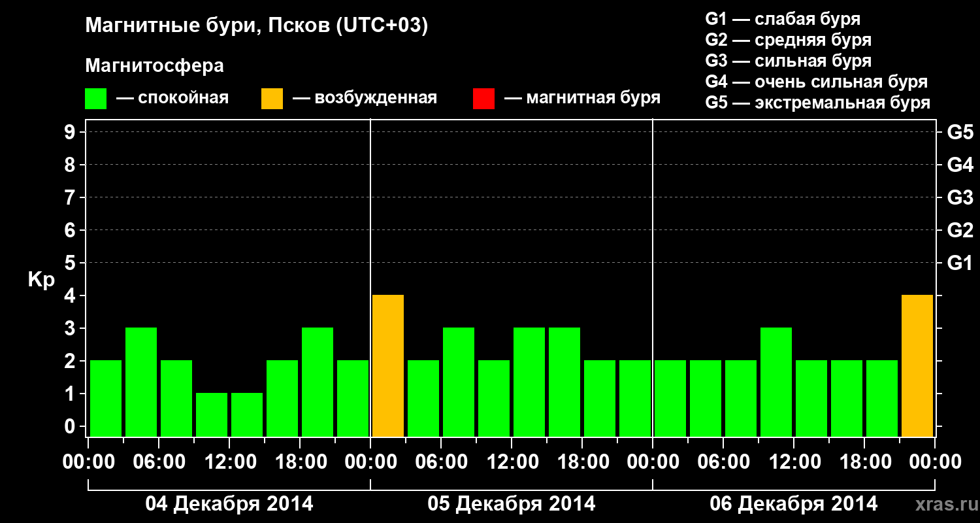The height and width of the screenshot is (523, 980).
Task: Click the 18:00 time label under 05 Декабря
Action: tap(582, 462)
